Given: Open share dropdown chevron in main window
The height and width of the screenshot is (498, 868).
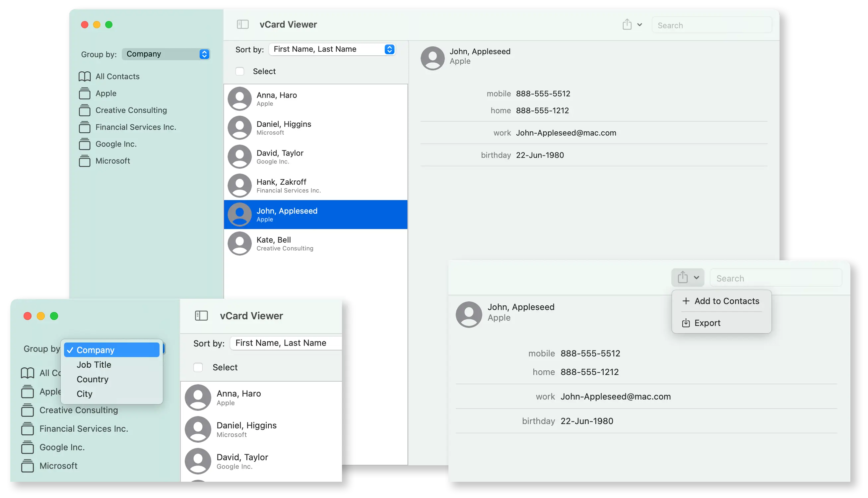Looking at the screenshot, I should tap(639, 25).
